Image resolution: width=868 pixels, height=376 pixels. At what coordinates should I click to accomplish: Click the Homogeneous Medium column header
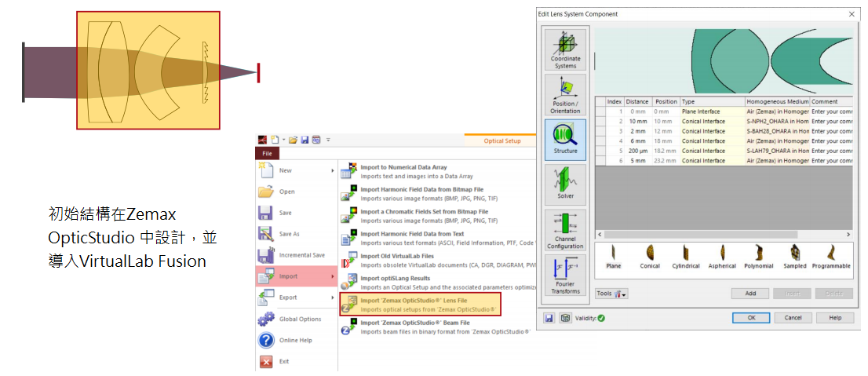click(x=777, y=102)
